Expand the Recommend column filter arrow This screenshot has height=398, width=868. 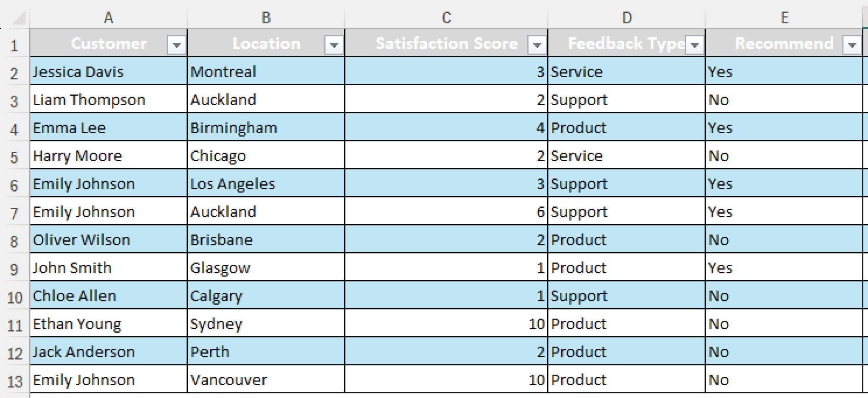pos(852,44)
